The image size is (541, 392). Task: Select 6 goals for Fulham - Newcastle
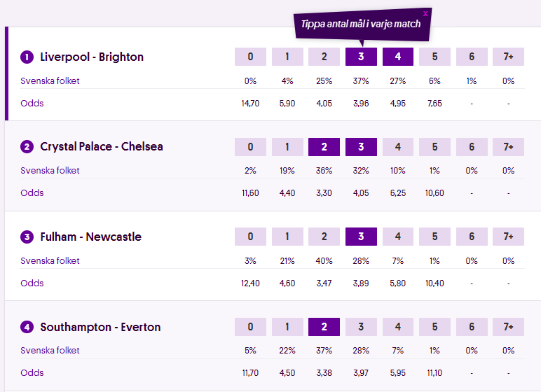[472, 237]
